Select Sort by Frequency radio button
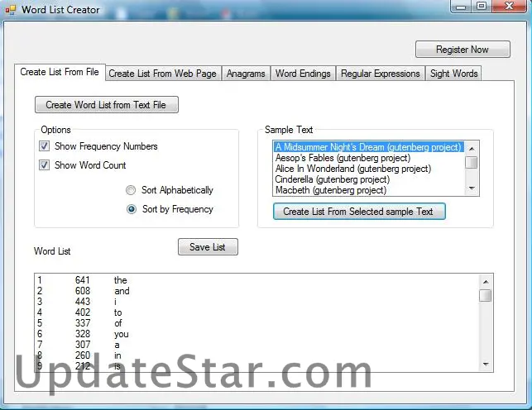The height and width of the screenshot is (410, 532). [132, 209]
